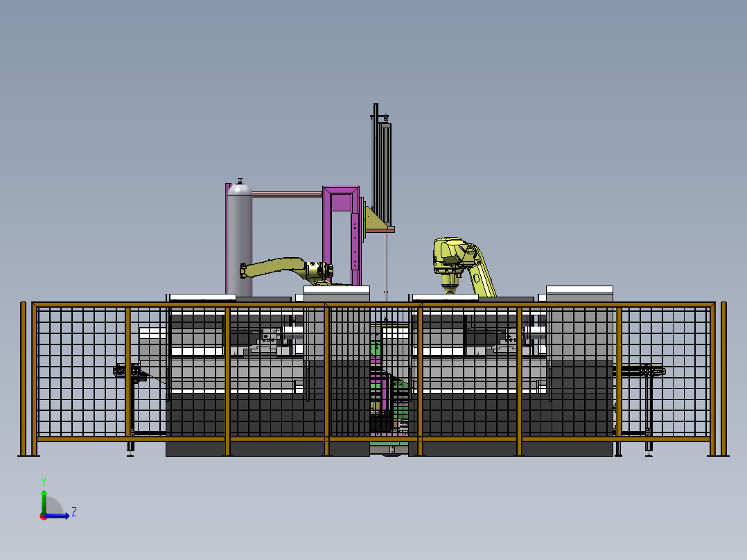The image size is (747, 560).
Task: Select the left yellow robot arm
Action: pyautogui.click(x=286, y=270)
